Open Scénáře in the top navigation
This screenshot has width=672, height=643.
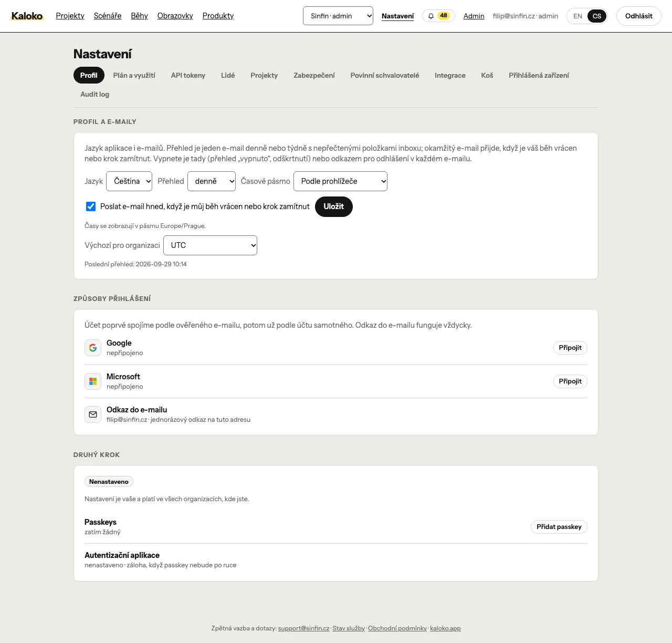point(108,16)
